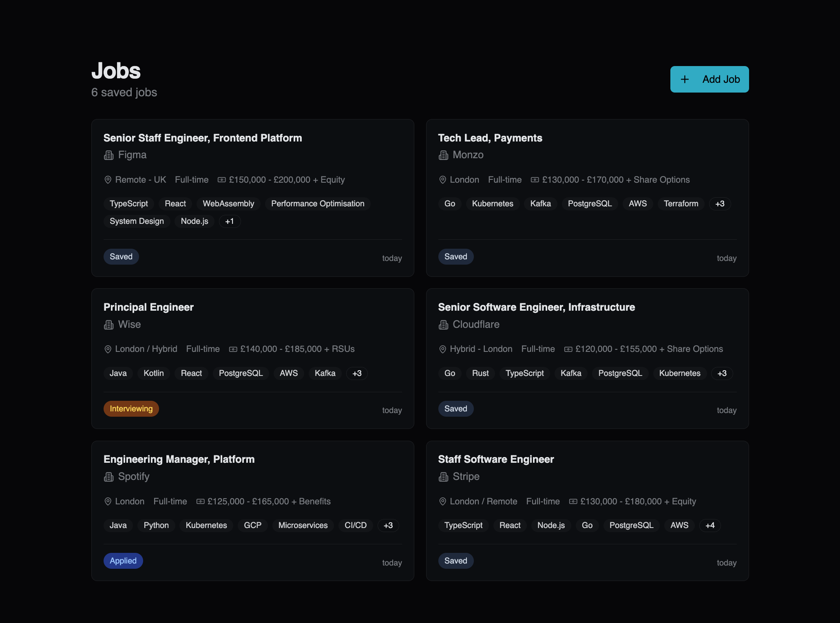The width and height of the screenshot is (840, 623).
Task: Click the GCP skill tag
Action: pyautogui.click(x=253, y=526)
